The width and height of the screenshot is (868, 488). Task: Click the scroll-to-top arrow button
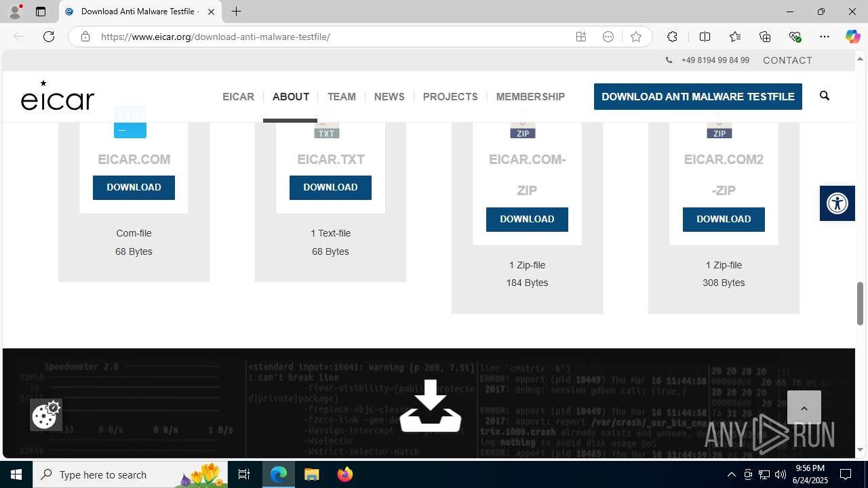(x=804, y=407)
